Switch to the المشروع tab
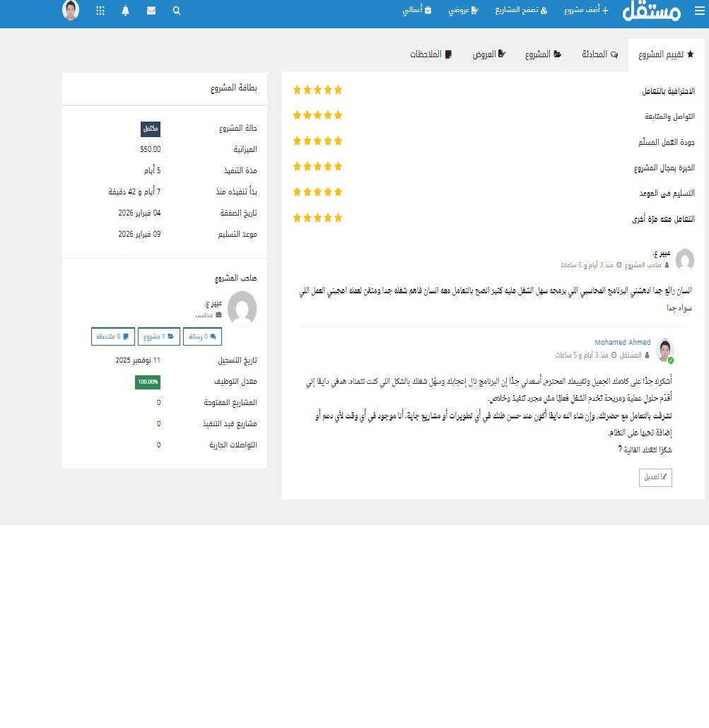The height and width of the screenshot is (728, 709). (x=543, y=55)
